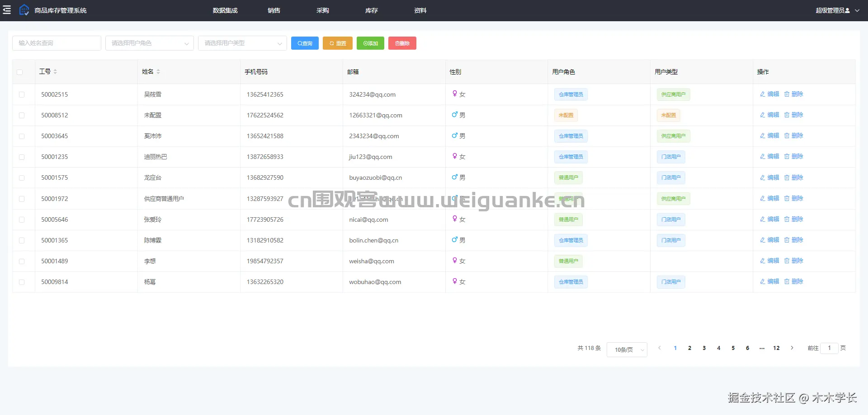Open the 销售 top menu
868x415 pixels.
(274, 10)
